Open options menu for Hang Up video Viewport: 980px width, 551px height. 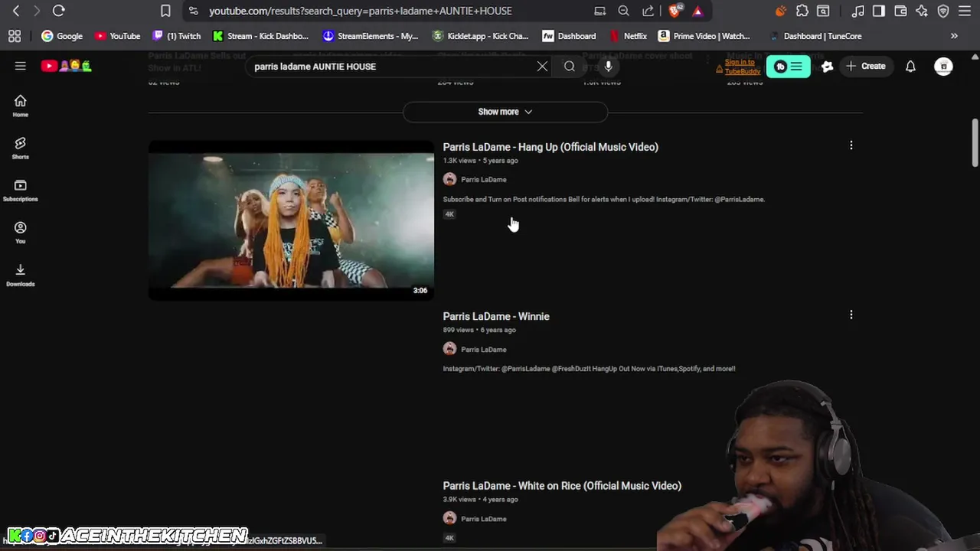tap(851, 145)
